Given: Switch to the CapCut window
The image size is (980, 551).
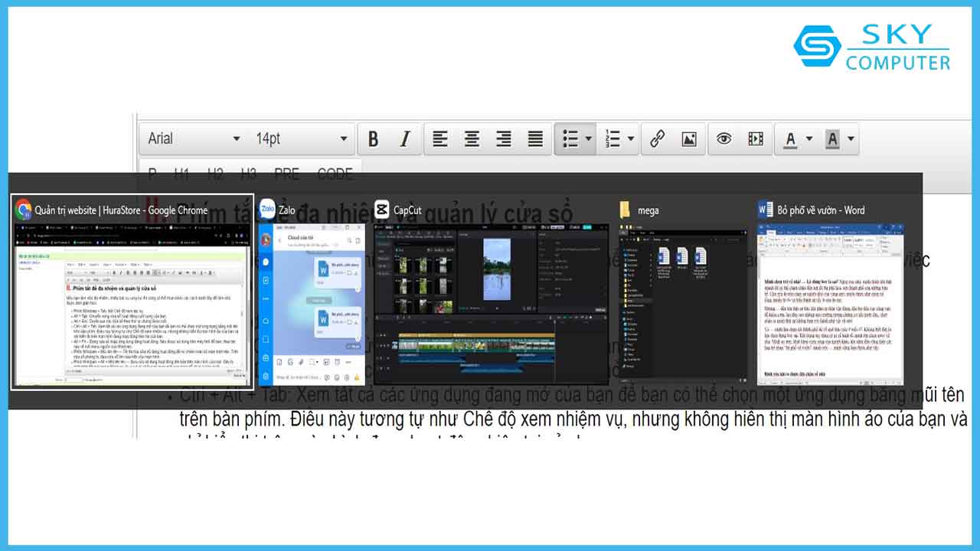Looking at the screenshot, I should [491, 292].
